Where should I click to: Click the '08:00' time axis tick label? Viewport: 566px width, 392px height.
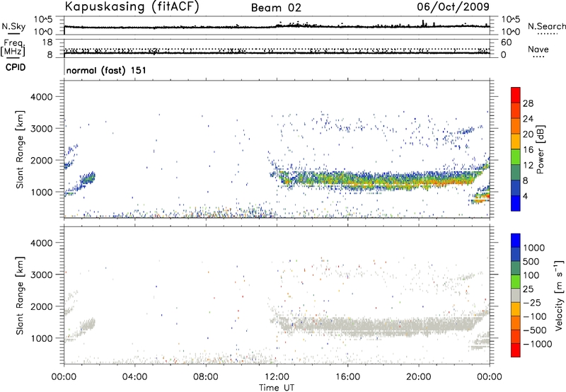206,377
